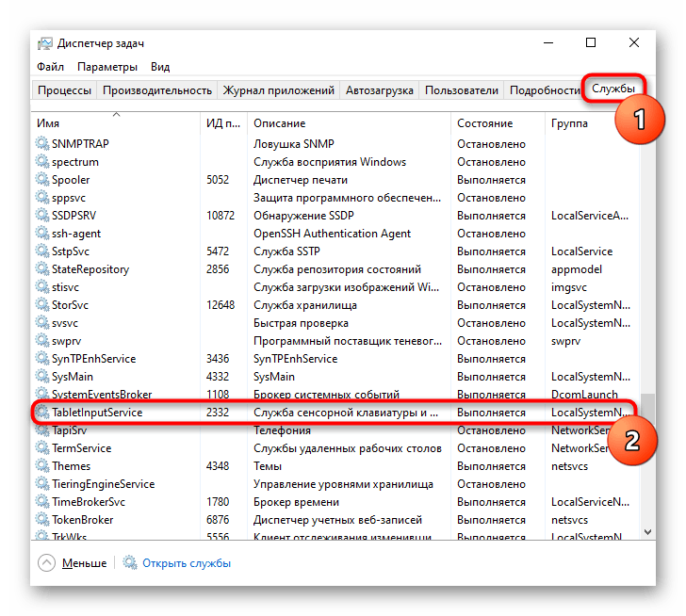Screen dimensions: 686x616
Task: Click the gear icon beside spectrum
Action: coord(42,161)
